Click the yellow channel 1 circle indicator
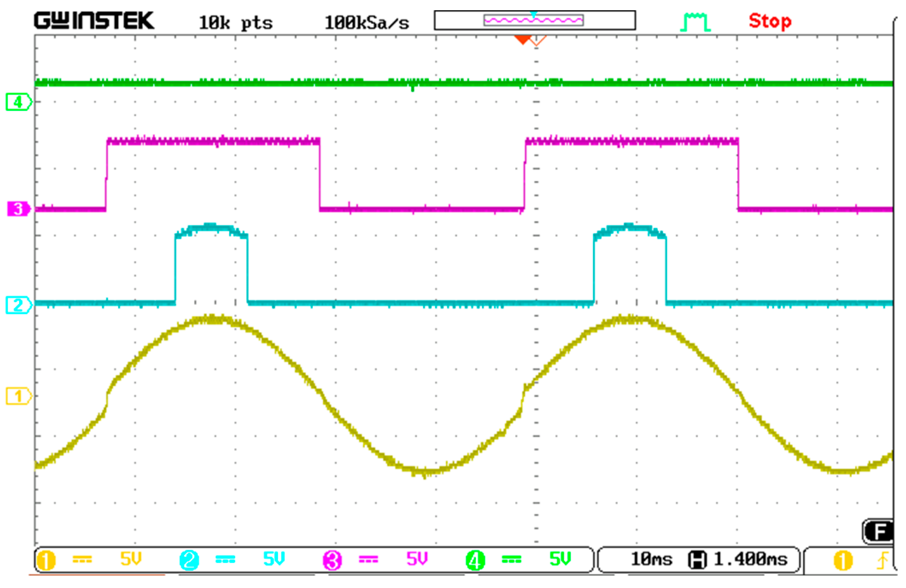 (x=46, y=560)
